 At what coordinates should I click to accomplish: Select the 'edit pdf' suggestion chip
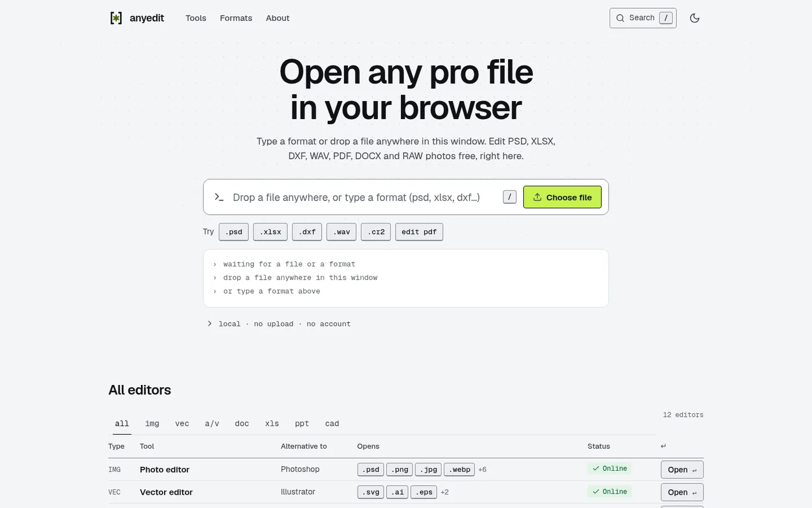pyautogui.click(x=419, y=232)
